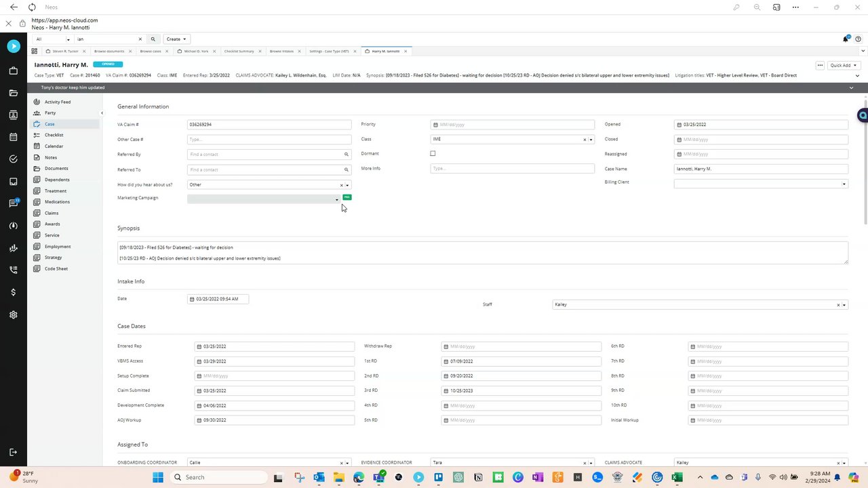868x488 pixels.
Task: Click the VA Claim # input field
Action: pos(269,125)
